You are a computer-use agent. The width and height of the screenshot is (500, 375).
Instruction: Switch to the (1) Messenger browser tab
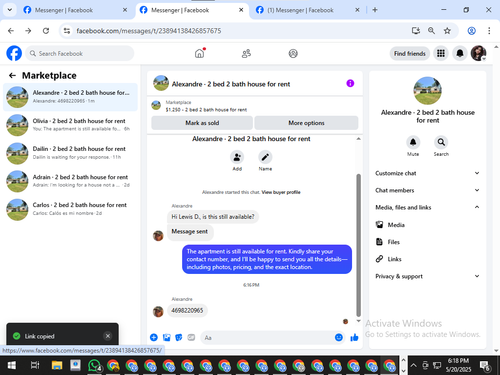coord(307,10)
